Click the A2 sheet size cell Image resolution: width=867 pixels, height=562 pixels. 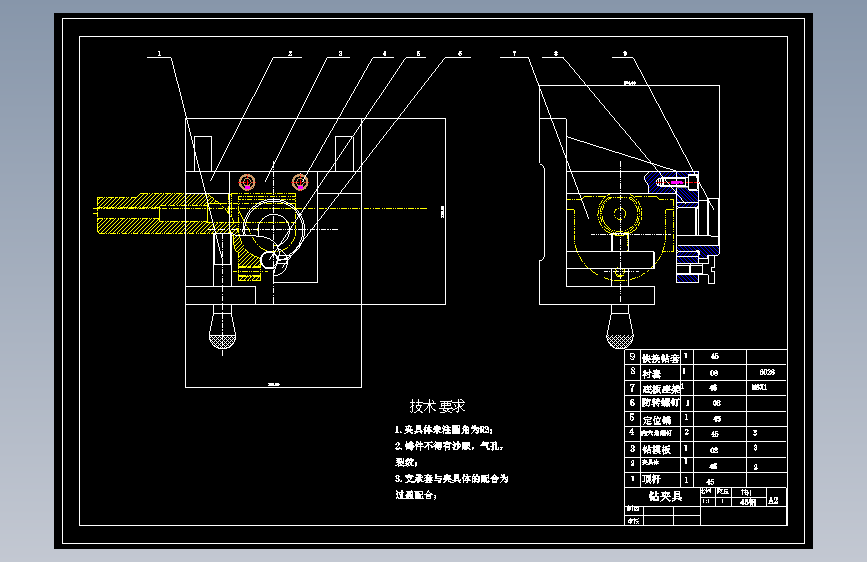tap(773, 501)
